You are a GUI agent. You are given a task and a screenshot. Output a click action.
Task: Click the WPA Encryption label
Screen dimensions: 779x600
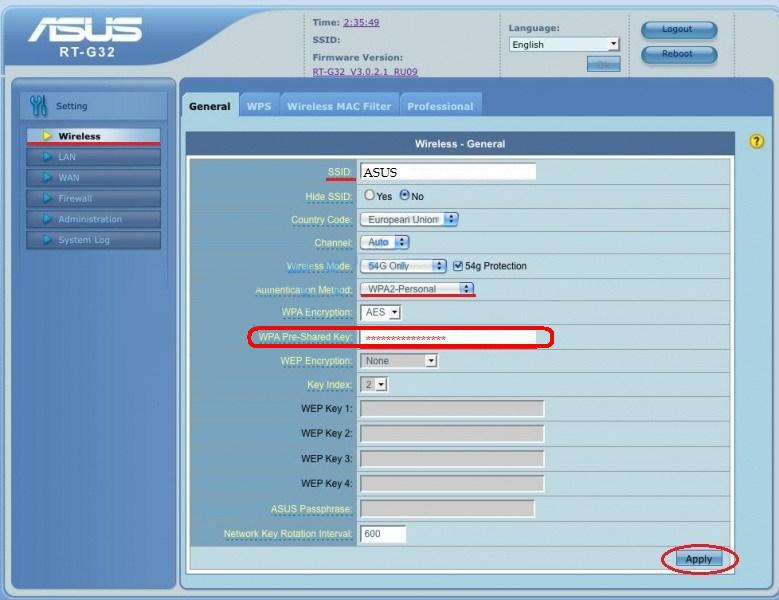[316, 312]
